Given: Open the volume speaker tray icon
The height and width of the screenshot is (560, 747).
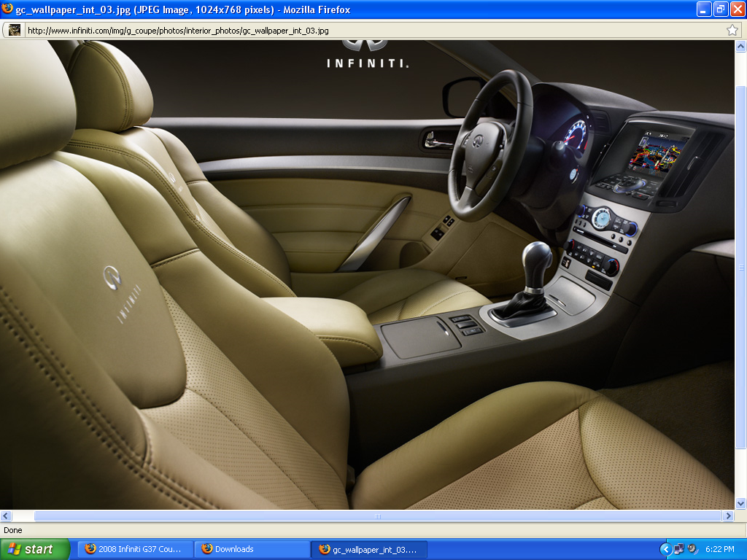Looking at the screenshot, I should (692, 549).
